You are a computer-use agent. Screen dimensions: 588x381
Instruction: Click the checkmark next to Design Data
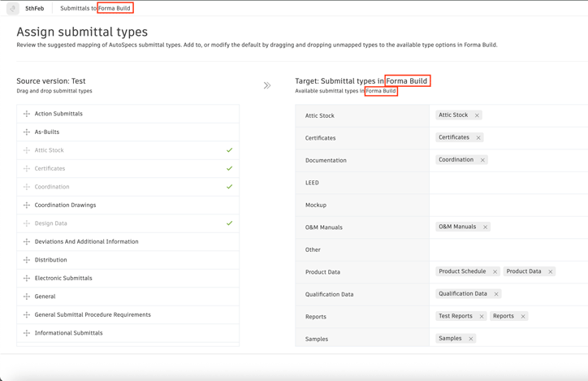click(x=229, y=223)
